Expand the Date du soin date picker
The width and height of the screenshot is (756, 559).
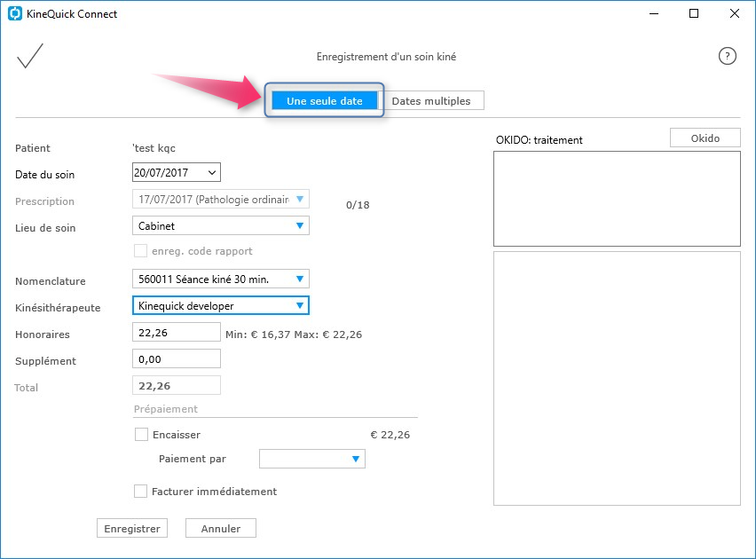click(212, 173)
